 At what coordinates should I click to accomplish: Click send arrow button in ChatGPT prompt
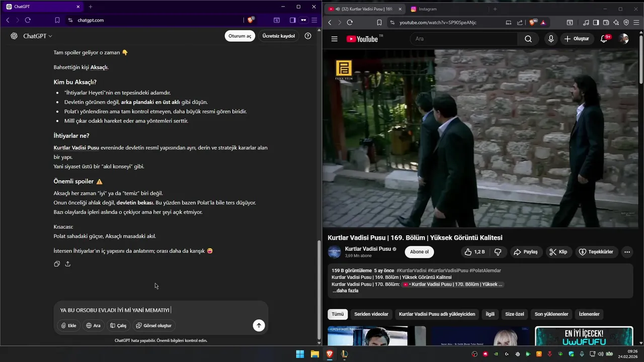[x=259, y=325]
